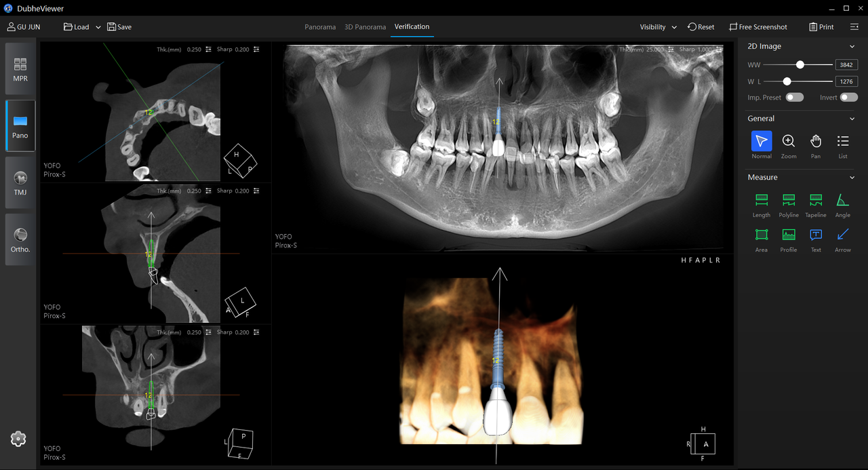Adjust Thk 25.000 in panoramic view
868x470 pixels.
click(x=671, y=50)
